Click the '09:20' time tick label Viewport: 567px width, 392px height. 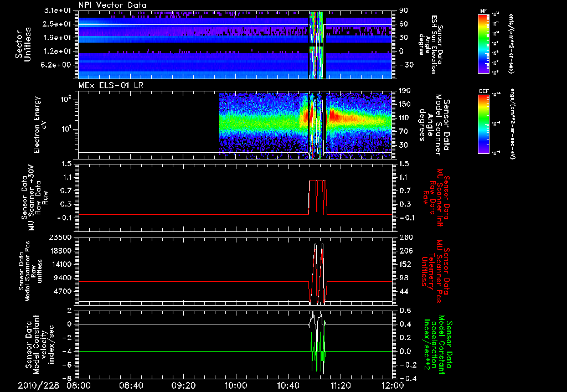coord(183,386)
